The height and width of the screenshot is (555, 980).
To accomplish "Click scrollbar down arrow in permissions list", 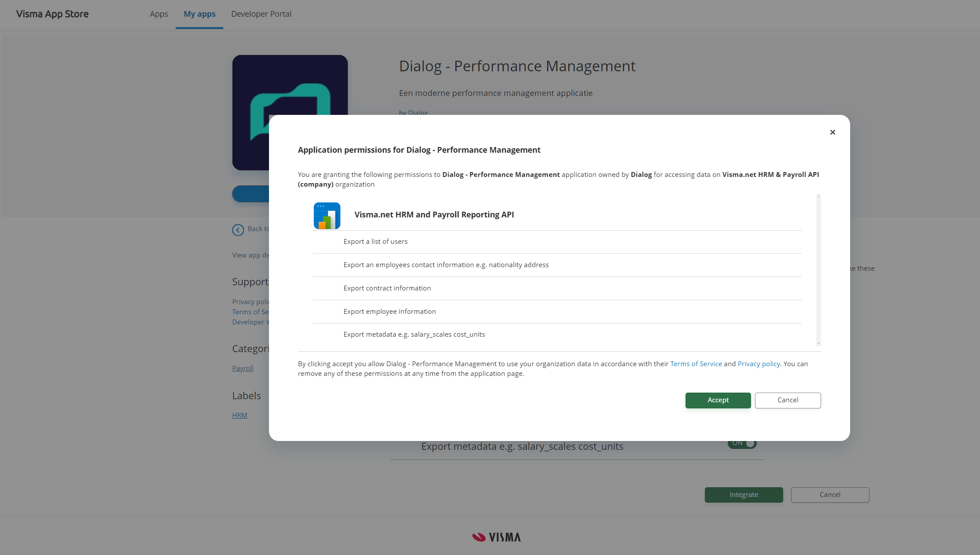I will coord(818,343).
